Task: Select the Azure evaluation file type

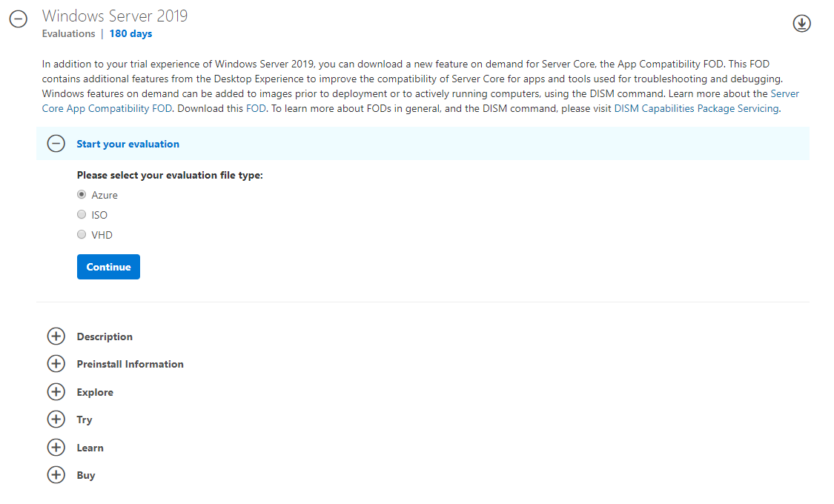Action: point(82,194)
